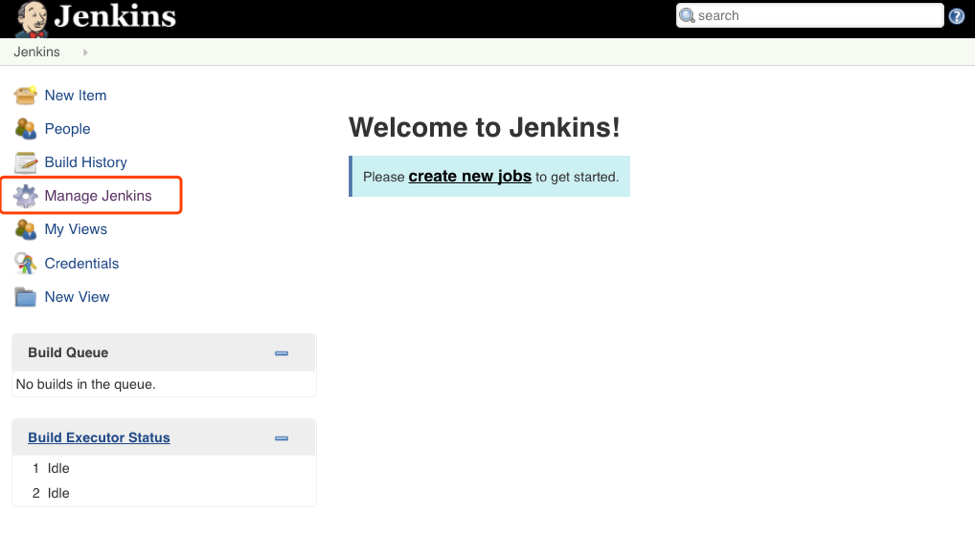Click executor 2 Idle row
975x533 pixels.
pos(164,493)
